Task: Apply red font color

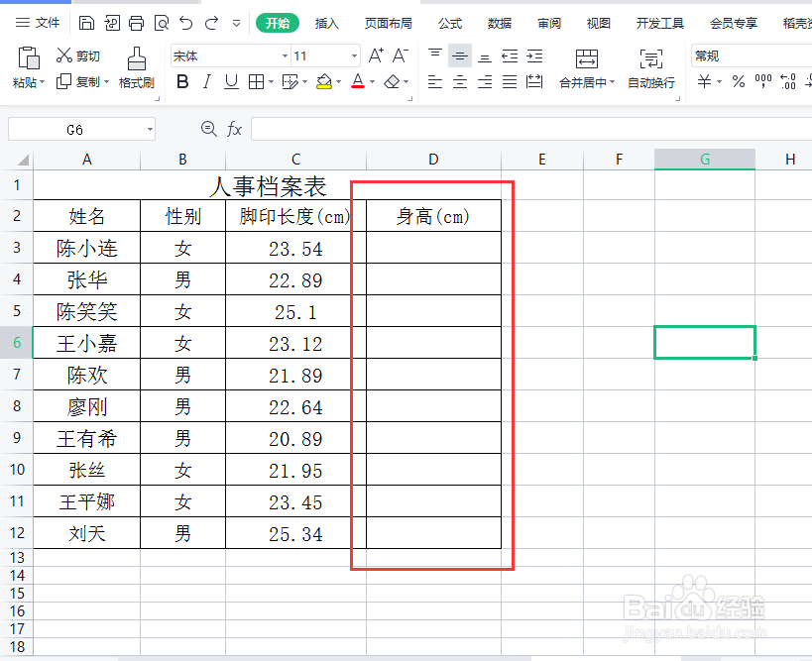Action: click(x=358, y=80)
